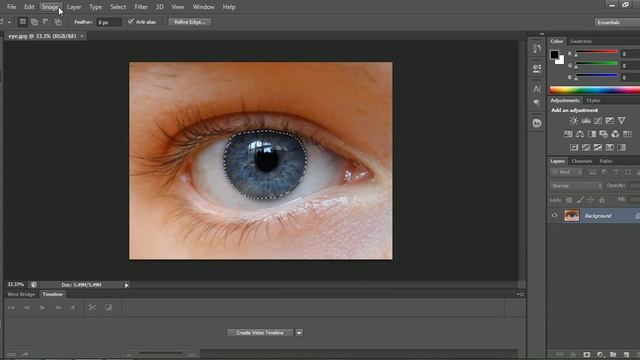Add a Levels adjustment
Image resolution: width=640 pixels, height=360 pixels.
[x=586, y=121]
